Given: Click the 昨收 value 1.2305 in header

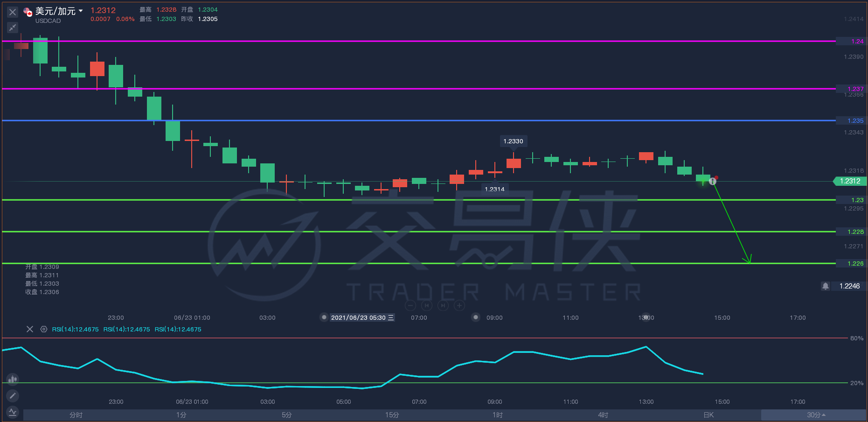Looking at the screenshot, I should click(x=208, y=19).
